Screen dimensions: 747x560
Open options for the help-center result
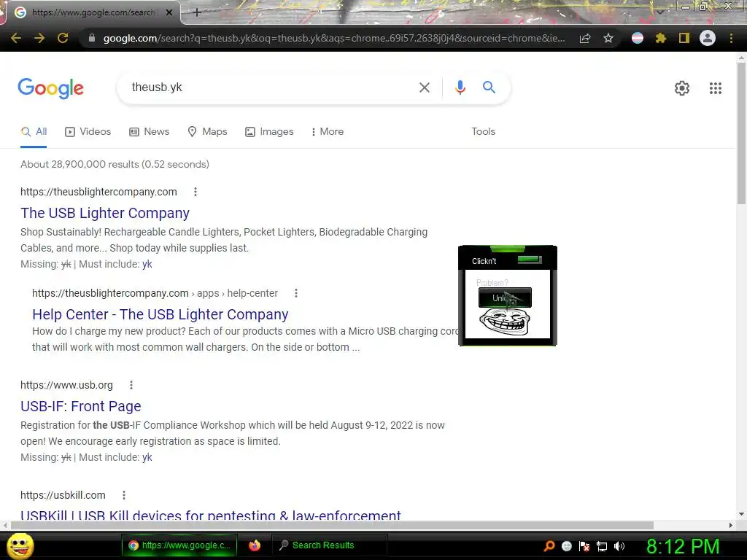(296, 293)
